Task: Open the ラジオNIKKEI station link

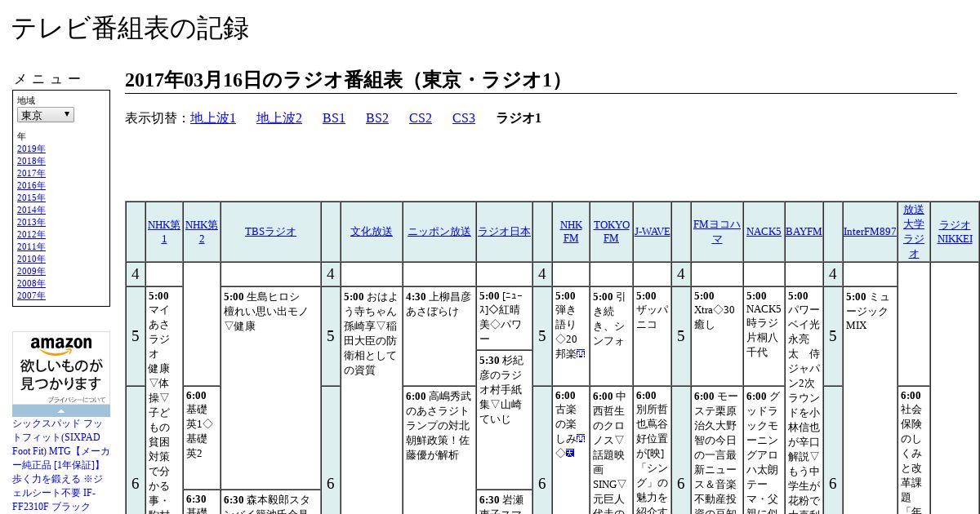Action: pos(955,232)
